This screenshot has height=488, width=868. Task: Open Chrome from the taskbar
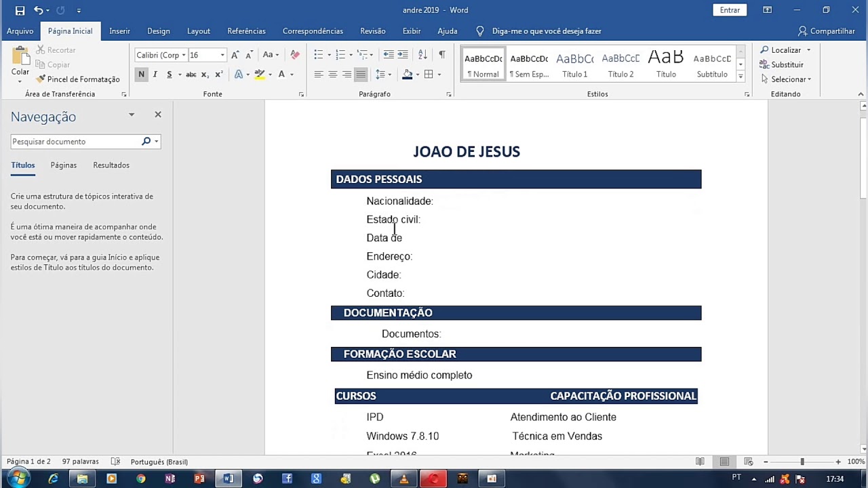[x=140, y=479]
